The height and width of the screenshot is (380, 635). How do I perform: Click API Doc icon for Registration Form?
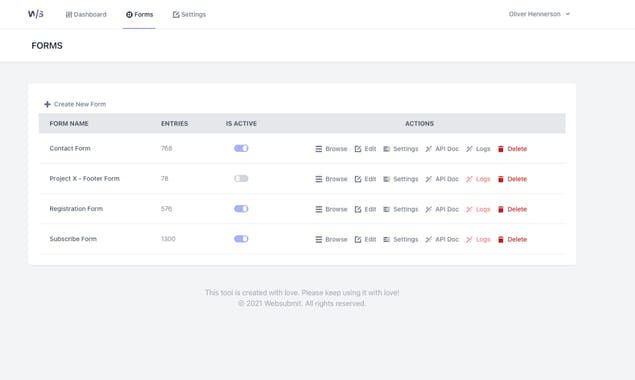click(x=428, y=209)
